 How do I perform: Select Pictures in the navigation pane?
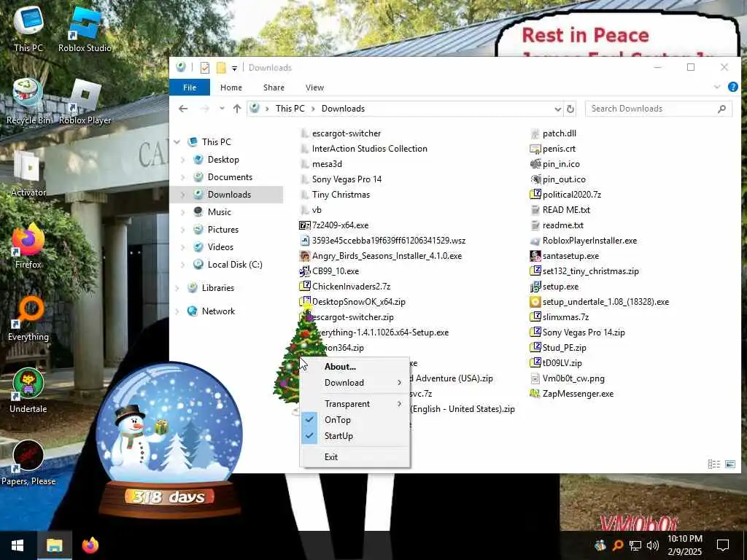[223, 230]
